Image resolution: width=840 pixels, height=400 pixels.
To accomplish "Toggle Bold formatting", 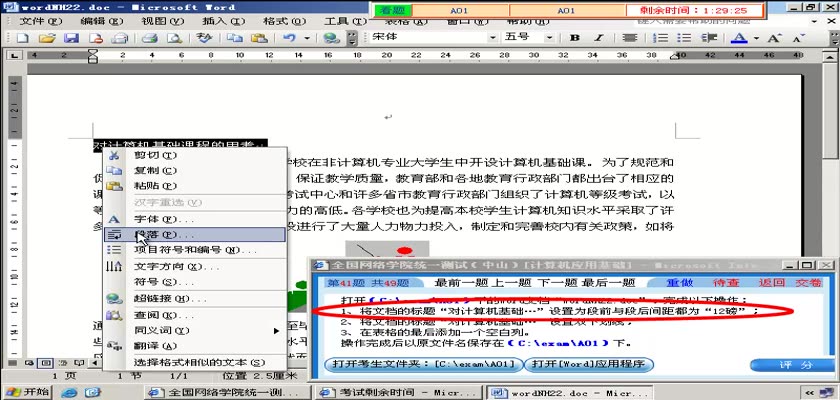I will click(x=575, y=38).
